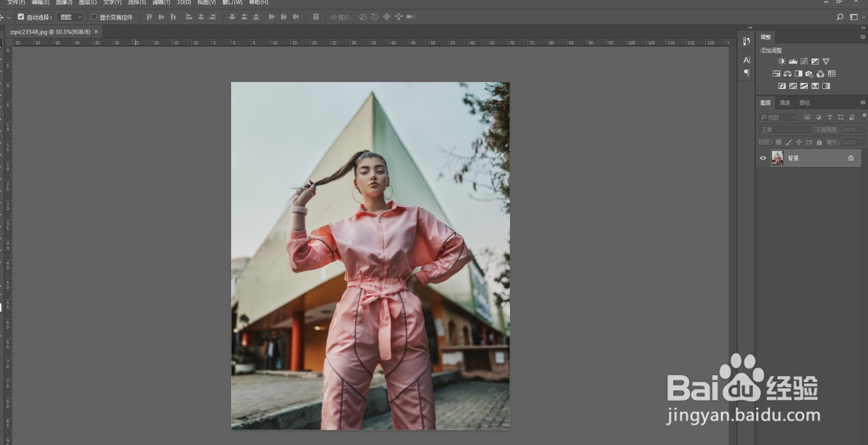This screenshot has width=868, height=445.
Task: Toggle layer filtering on/off switch
Action: [x=864, y=117]
